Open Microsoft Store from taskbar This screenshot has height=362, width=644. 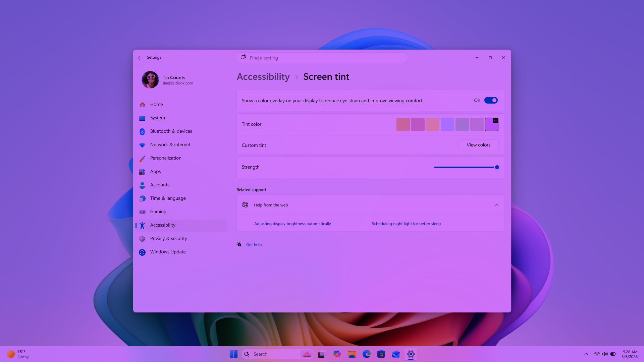click(381, 354)
